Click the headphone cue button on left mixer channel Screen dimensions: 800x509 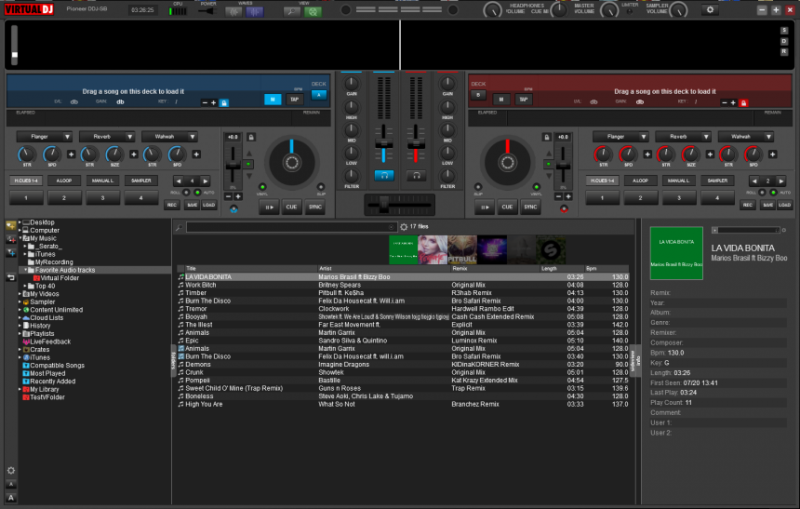[x=384, y=174]
